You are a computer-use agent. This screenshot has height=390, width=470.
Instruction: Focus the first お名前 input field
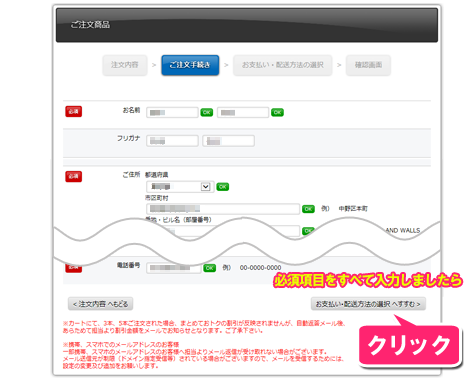pos(172,112)
